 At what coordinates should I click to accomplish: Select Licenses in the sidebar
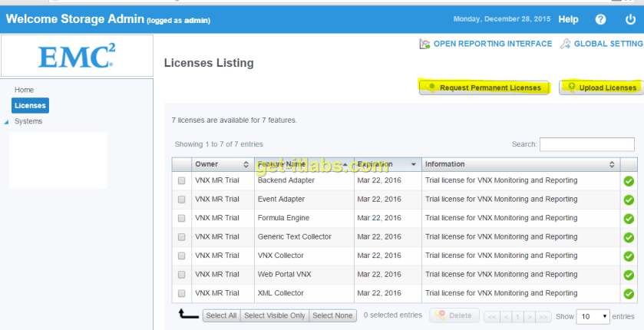click(31, 105)
